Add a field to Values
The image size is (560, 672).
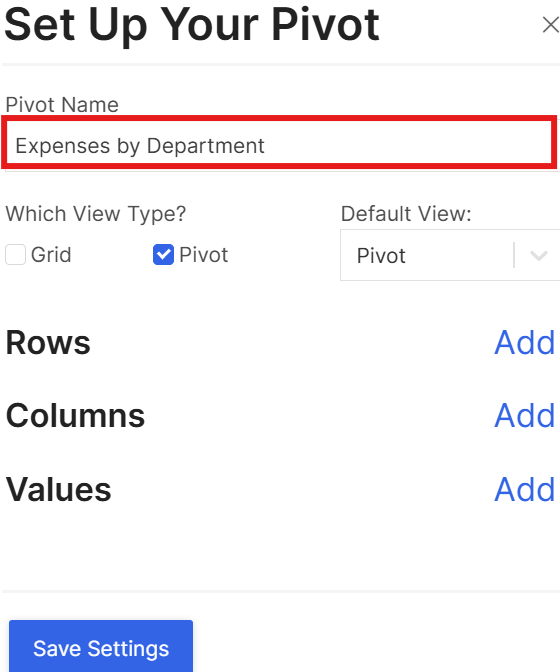point(524,489)
